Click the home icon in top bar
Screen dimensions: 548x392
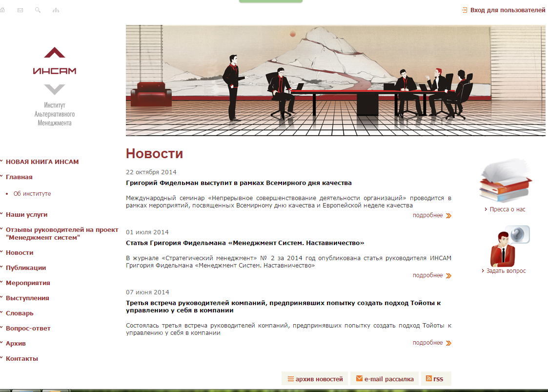[x=2, y=10]
